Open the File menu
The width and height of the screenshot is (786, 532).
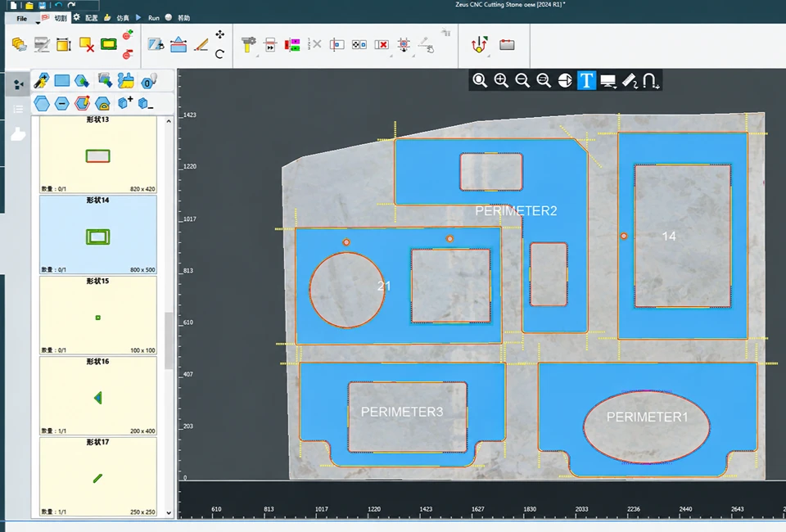coord(22,18)
